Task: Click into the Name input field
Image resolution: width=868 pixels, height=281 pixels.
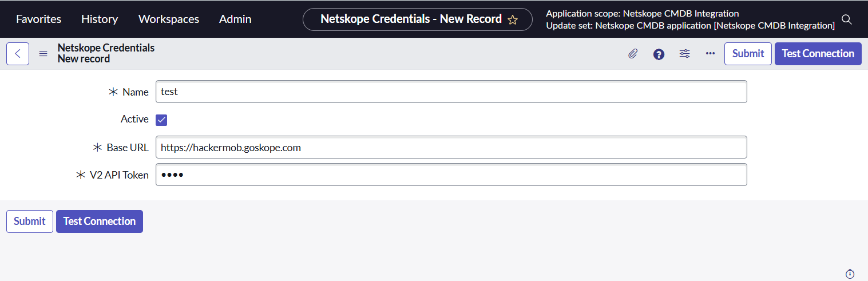Action: tap(451, 92)
